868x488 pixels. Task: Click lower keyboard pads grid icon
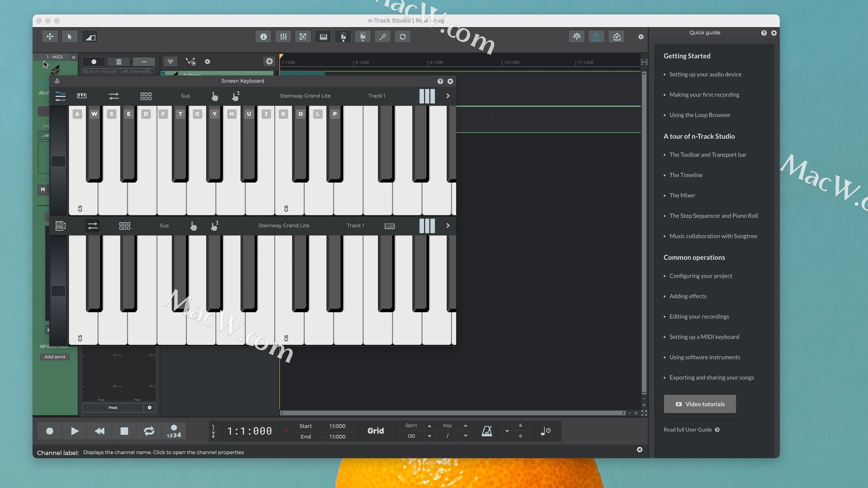[124, 225]
